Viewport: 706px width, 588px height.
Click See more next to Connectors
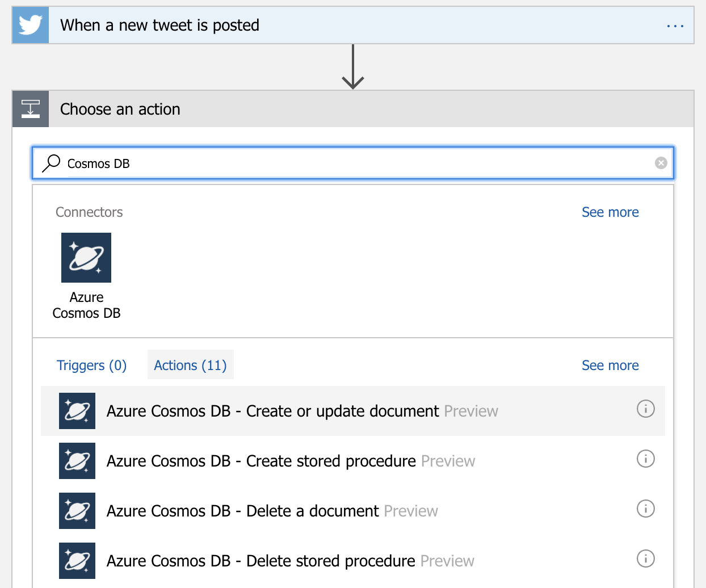(610, 212)
